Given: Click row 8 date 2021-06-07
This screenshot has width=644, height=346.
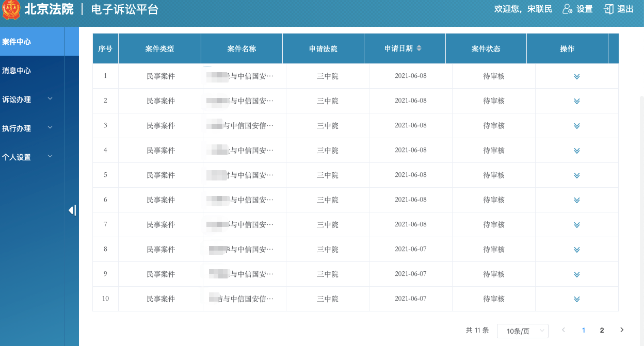Looking at the screenshot, I should click(x=411, y=250).
